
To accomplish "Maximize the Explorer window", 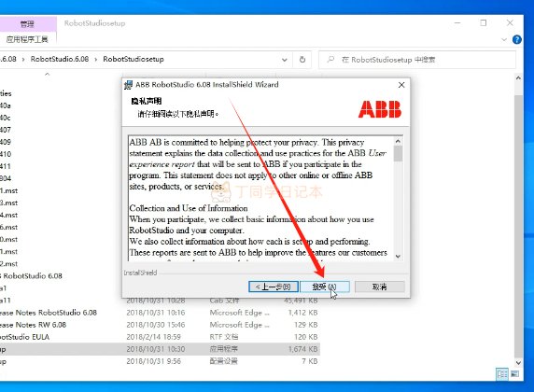I will coord(484,23).
